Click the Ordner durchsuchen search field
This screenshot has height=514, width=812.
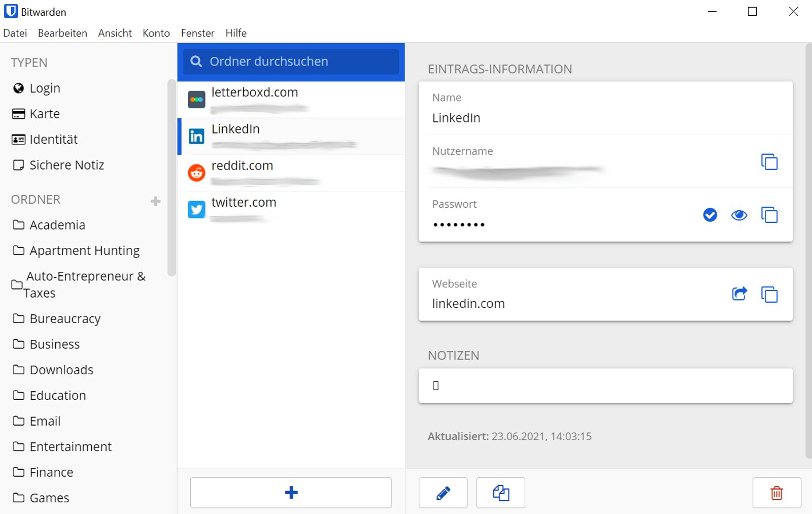(290, 61)
